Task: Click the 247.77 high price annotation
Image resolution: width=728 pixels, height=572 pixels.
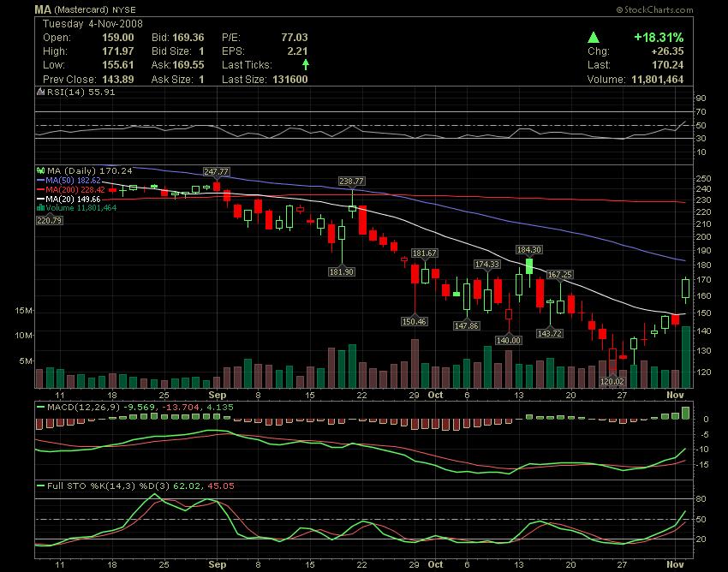Action: (x=217, y=172)
